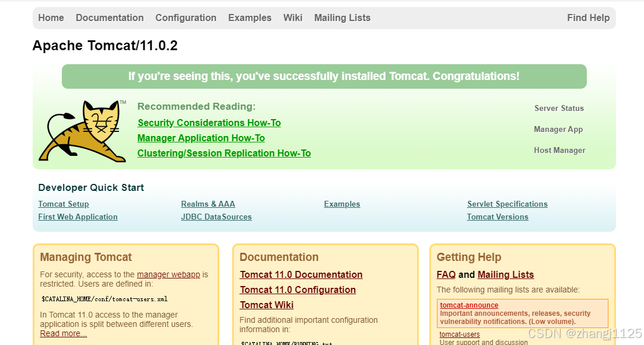Image resolution: width=644 pixels, height=345 pixels.
Task: Click Mailing Lists link in Getting Help
Action: pos(506,275)
